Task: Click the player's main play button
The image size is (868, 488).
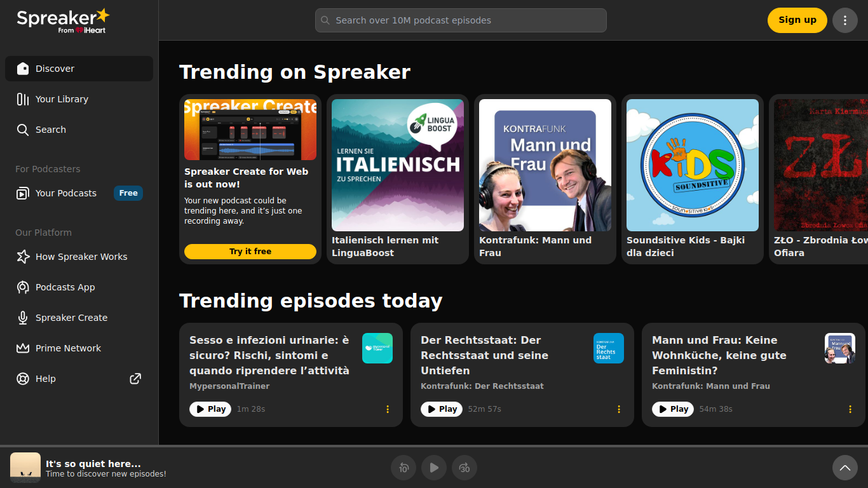Action: 434,468
